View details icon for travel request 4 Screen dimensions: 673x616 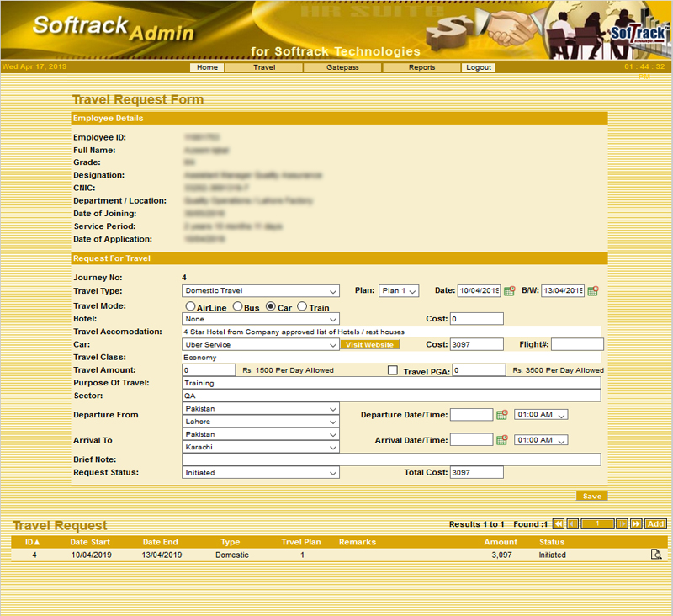(x=656, y=555)
